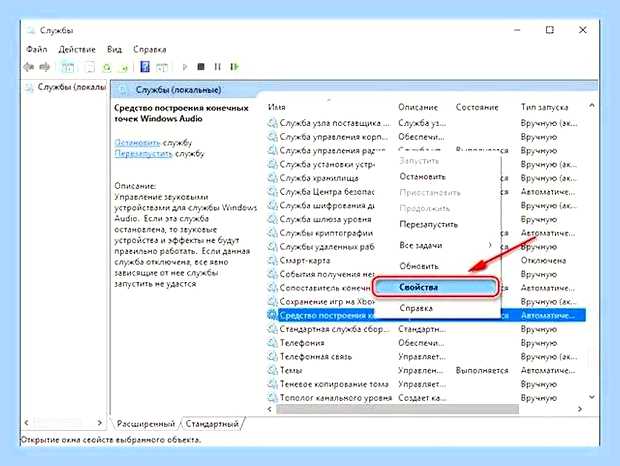Click gear icon of Тополог канального уровня
Image resolution: width=620 pixels, height=466 pixels.
click(272, 398)
